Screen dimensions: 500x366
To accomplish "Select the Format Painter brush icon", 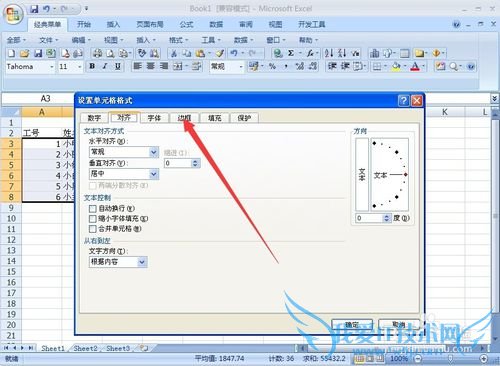I will [x=220, y=53].
